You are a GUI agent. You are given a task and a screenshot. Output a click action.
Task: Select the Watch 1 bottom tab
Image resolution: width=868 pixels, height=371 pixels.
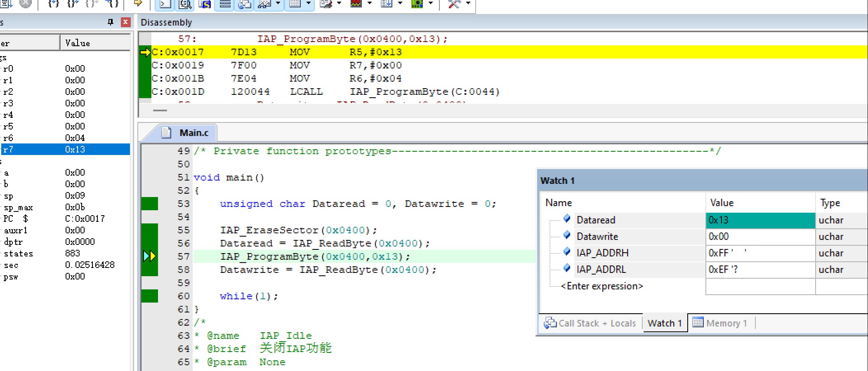point(665,323)
